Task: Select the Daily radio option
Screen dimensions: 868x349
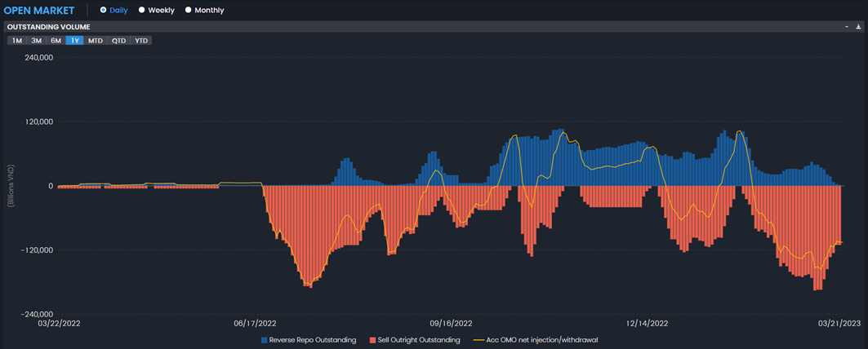Action: point(103,11)
